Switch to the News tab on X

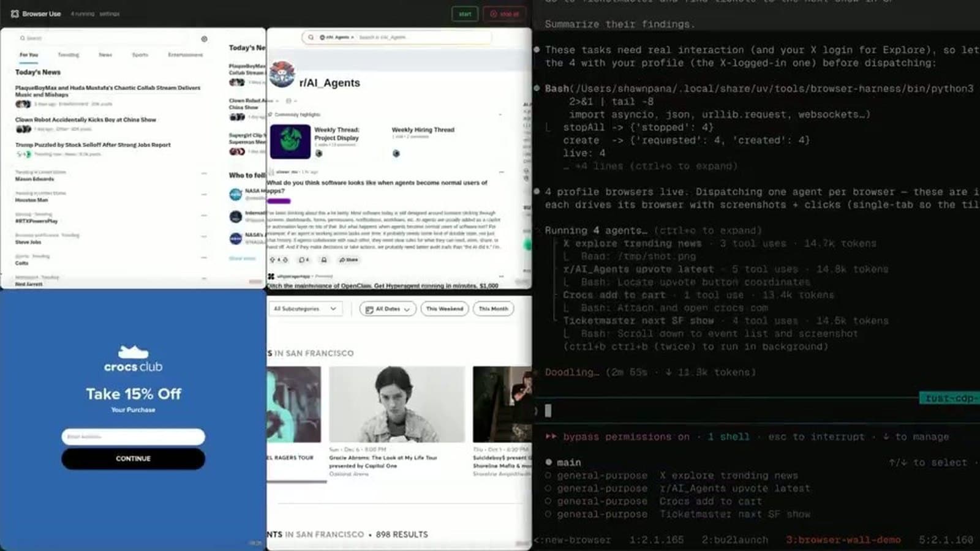coord(105,55)
